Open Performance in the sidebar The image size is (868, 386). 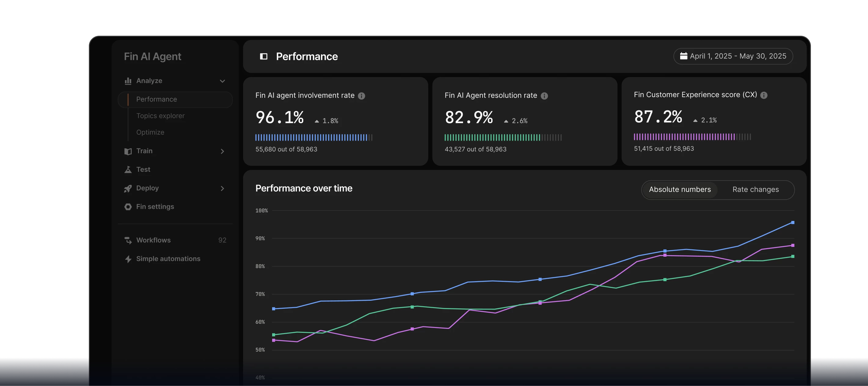(x=175, y=99)
